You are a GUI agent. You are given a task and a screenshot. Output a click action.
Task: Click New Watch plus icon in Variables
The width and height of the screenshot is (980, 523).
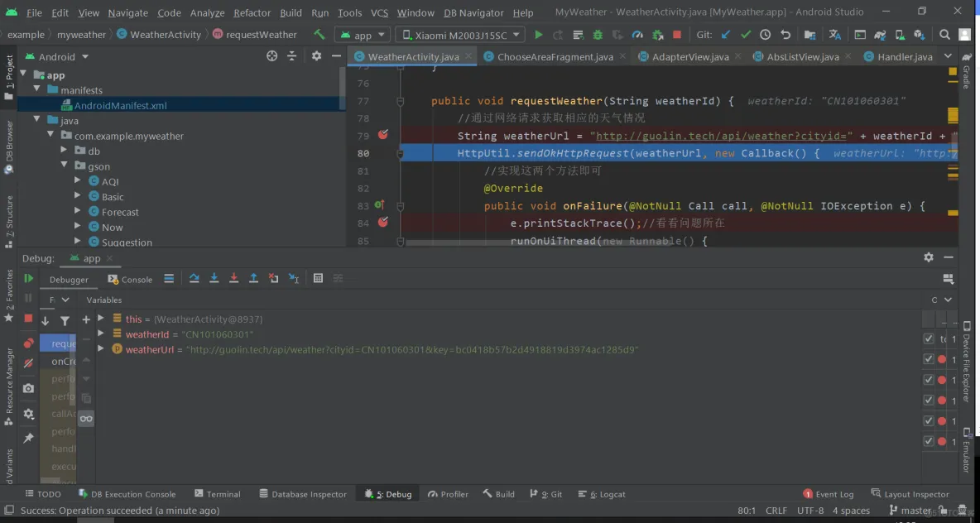pyautogui.click(x=86, y=319)
